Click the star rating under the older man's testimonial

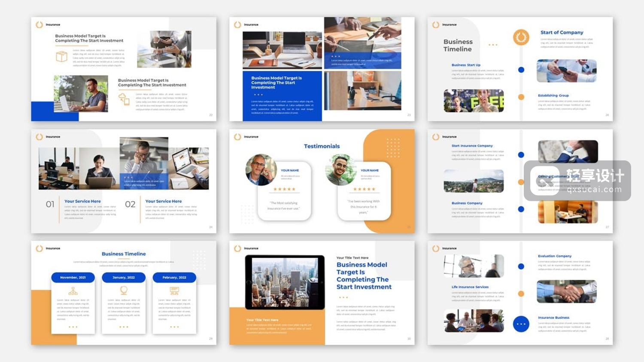pos(285,189)
